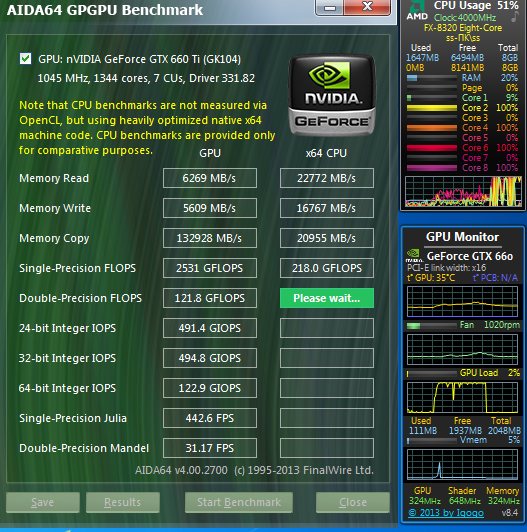Click the '491.4 GIOPS' result cell
This screenshot has width=527, height=532.
[210, 328]
